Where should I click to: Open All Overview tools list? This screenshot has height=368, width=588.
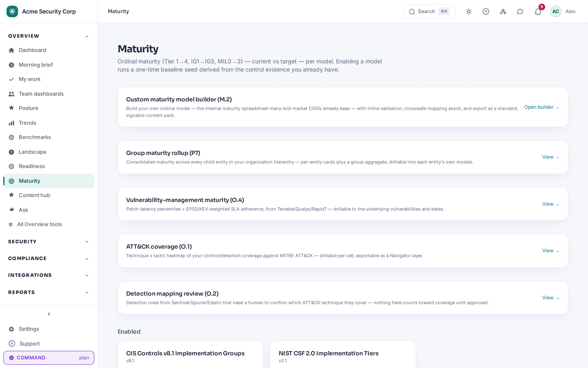[49, 224]
